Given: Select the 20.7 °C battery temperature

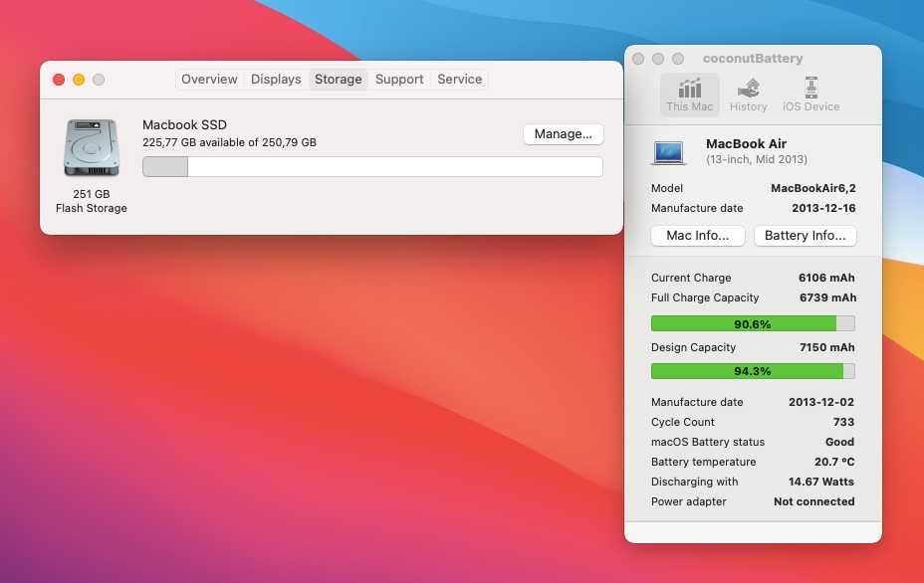Looking at the screenshot, I should click(834, 463).
